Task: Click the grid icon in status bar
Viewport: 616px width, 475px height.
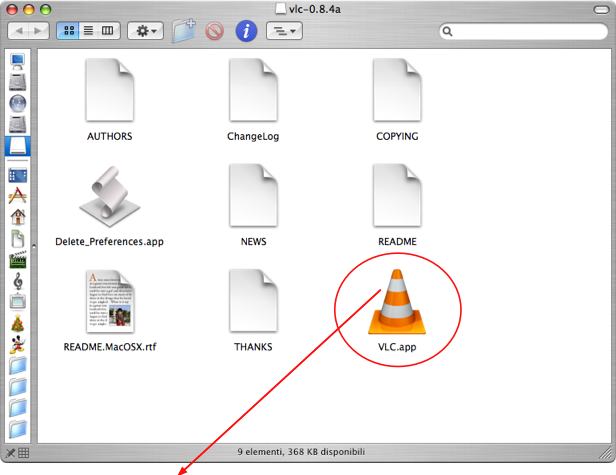Action: [24, 453]
